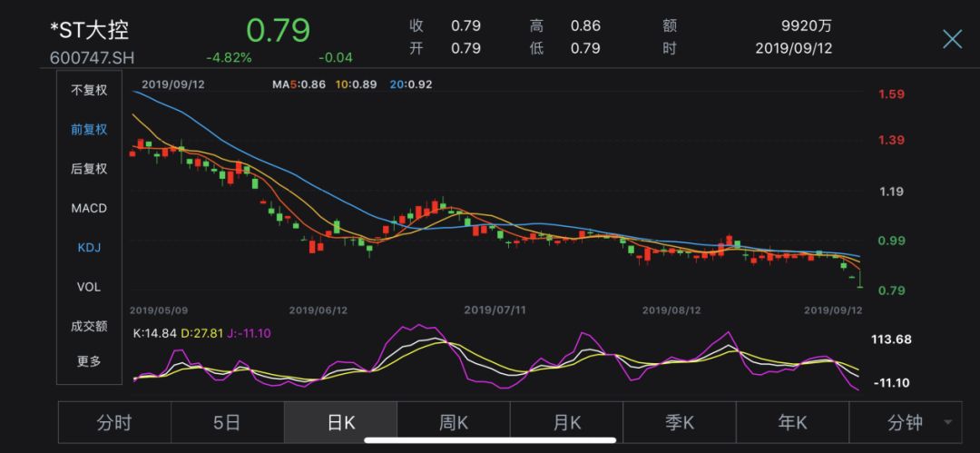Screen dimensions: 980x453
Task: Click J:-11.10 indicator value
Action: click(249, 333)
